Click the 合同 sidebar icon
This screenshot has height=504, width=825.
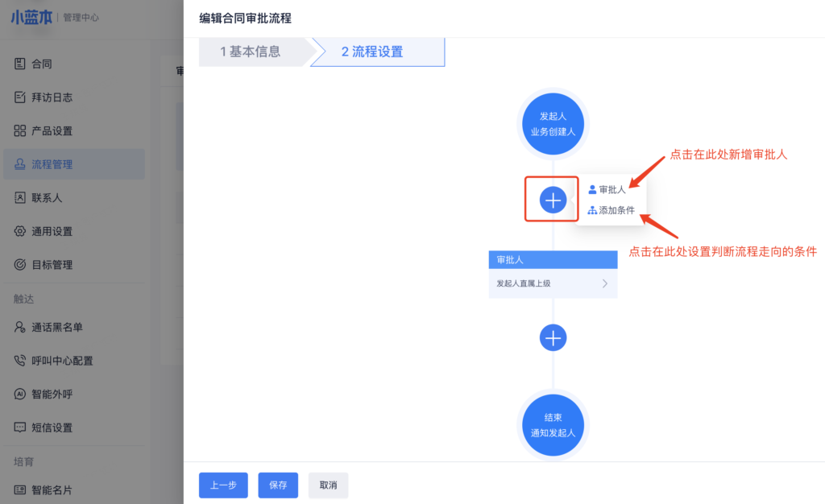click(20, 64)
